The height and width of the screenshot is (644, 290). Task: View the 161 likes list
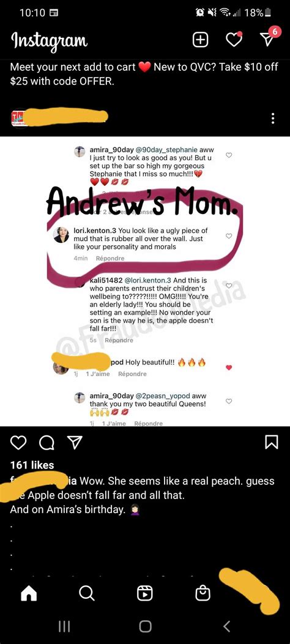[x=32, y=465]
